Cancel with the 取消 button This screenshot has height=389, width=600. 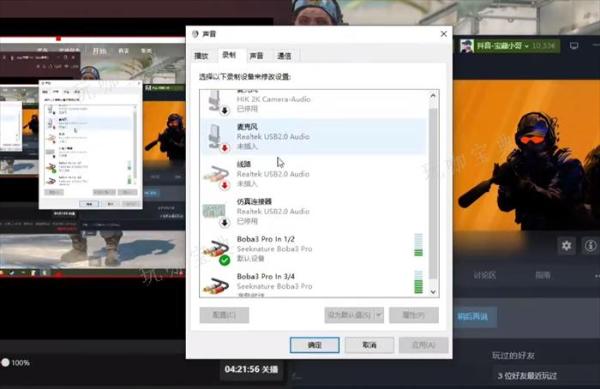tap(369, 345)
